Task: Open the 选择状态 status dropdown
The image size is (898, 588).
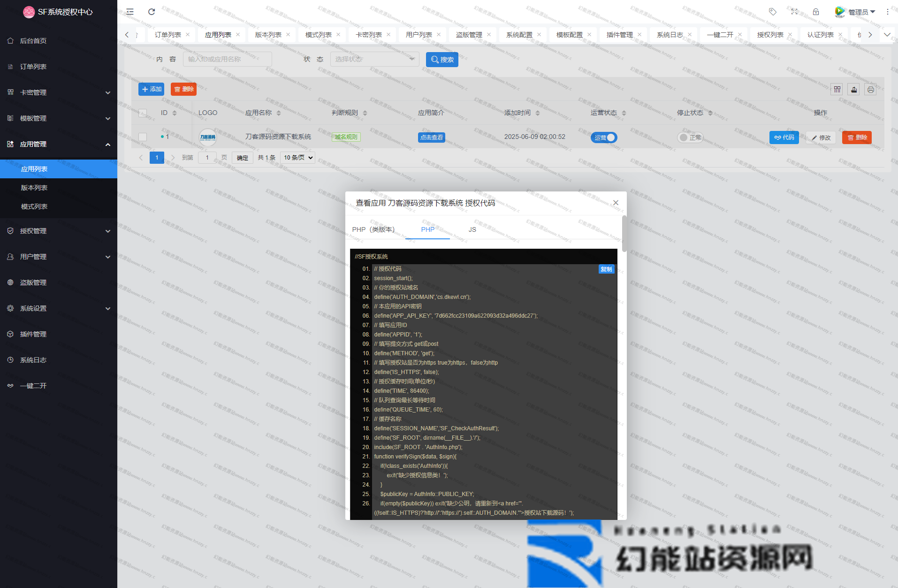Action: click(x=374, y=59)
